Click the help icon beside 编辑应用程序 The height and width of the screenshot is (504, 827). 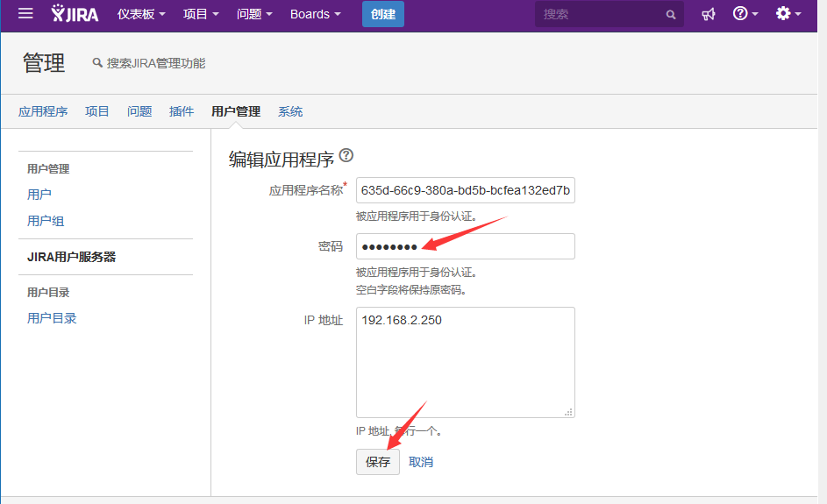tap(346, 155)
